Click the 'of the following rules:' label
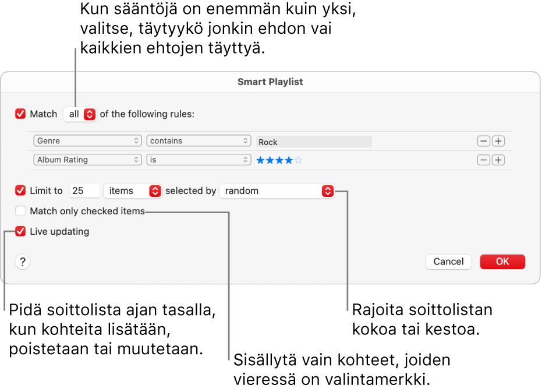This screenshot has height=392, width=542. 147,114
